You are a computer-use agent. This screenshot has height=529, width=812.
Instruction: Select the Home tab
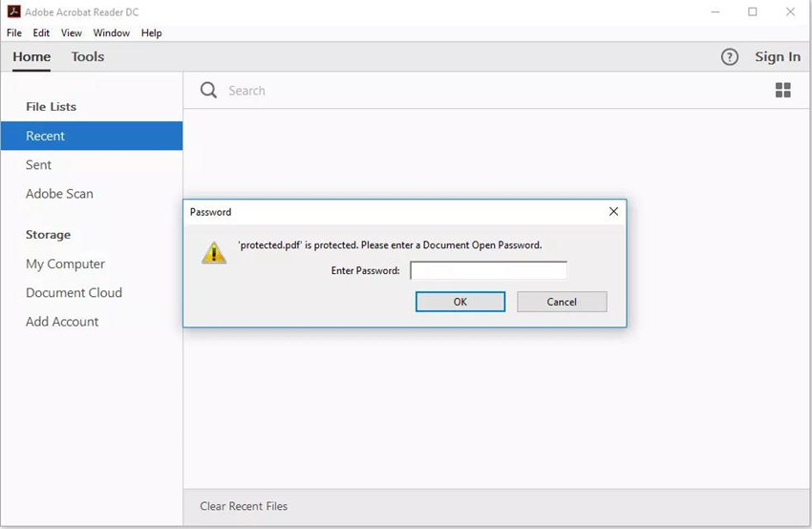pos(32,56)
